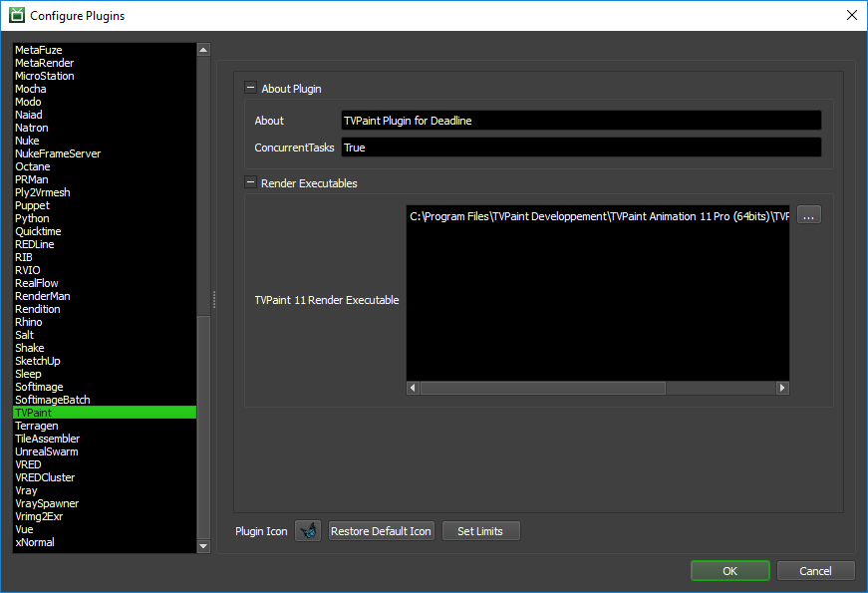
Task: Select Rhino plugin
Action: pos(105,322)
